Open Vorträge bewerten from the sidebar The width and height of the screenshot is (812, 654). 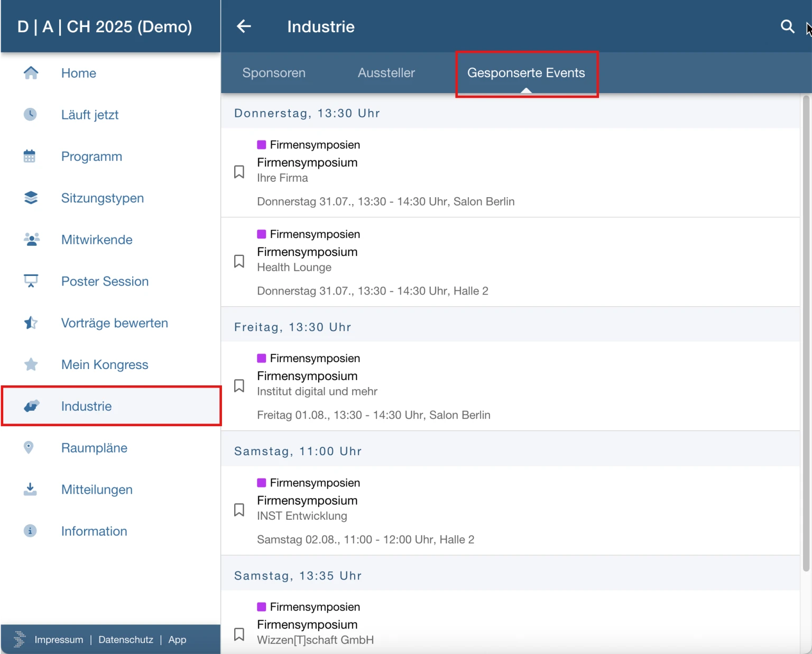[x=114, y=323]
